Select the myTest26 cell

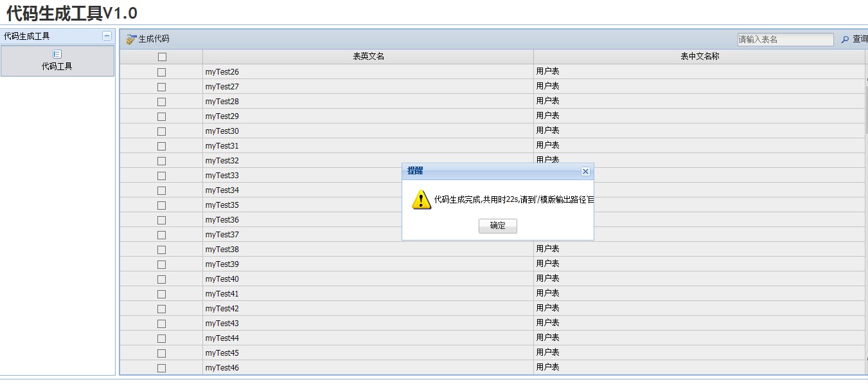click(368, 72)
